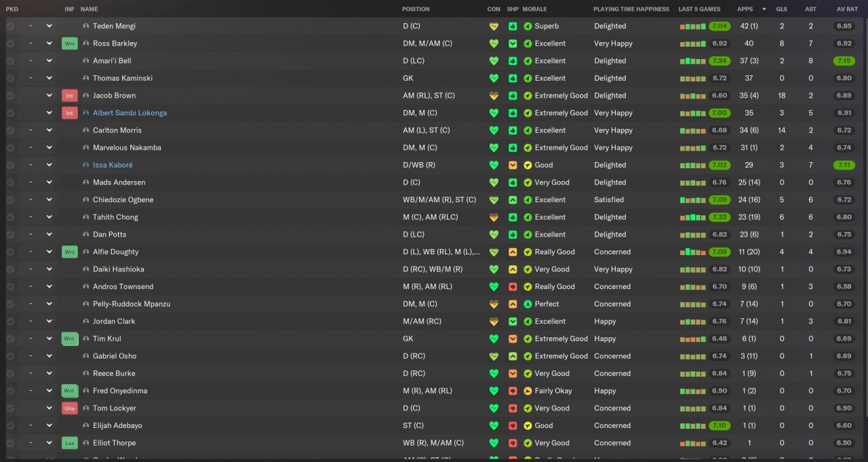Click Tahith Chong's condition heart icon

tap(494, 217)
